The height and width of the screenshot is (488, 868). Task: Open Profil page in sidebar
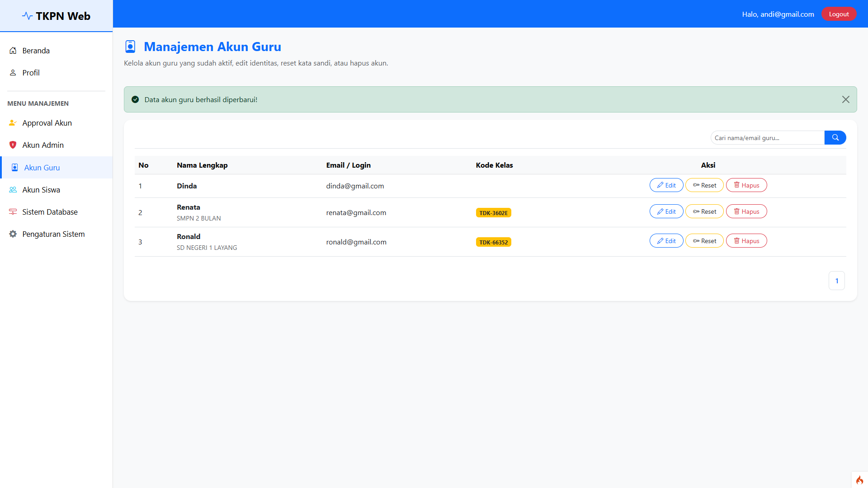(x=31, y=73)
